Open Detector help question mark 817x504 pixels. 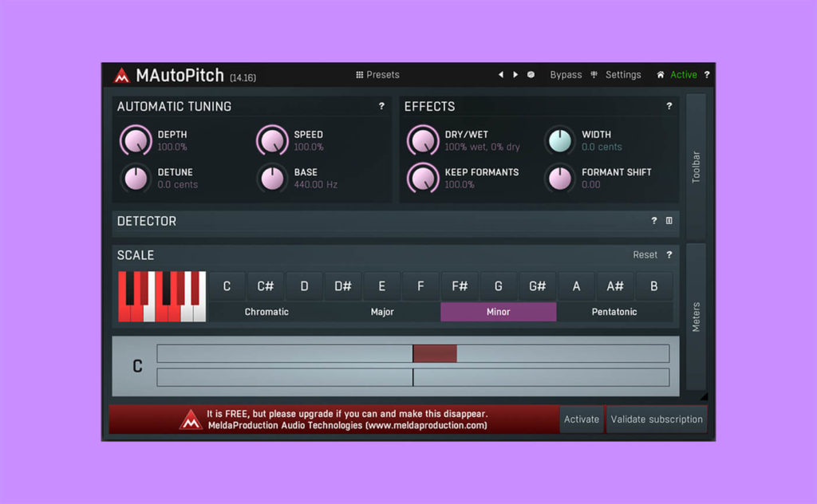point(654,220)
